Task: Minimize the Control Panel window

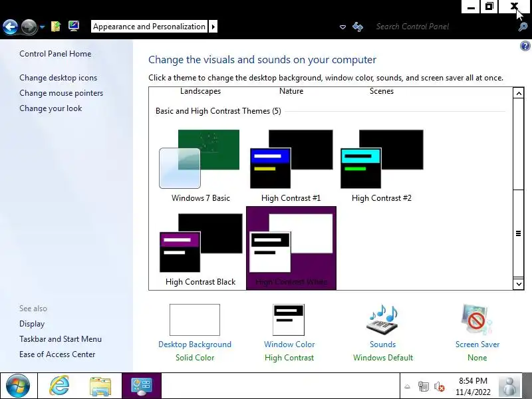Action: pyautogui.click(x=471, y=7)
